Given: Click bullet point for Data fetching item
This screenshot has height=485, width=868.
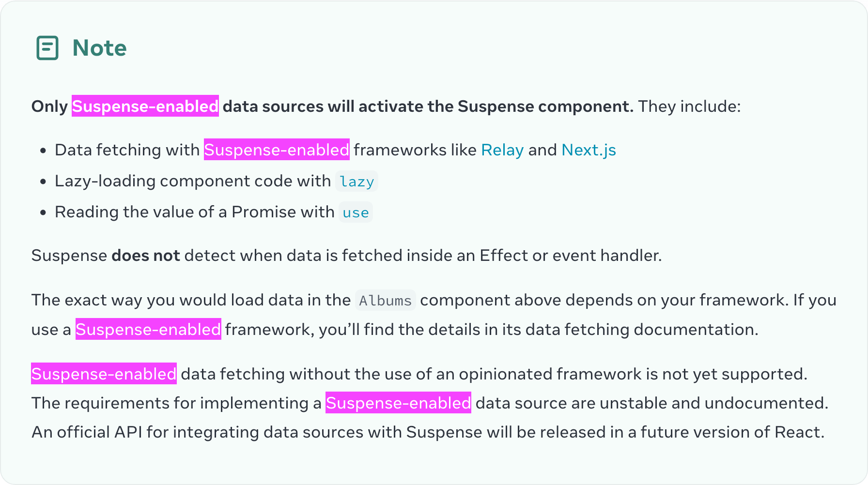Looking at the screenshot, I should click(43, 151).
